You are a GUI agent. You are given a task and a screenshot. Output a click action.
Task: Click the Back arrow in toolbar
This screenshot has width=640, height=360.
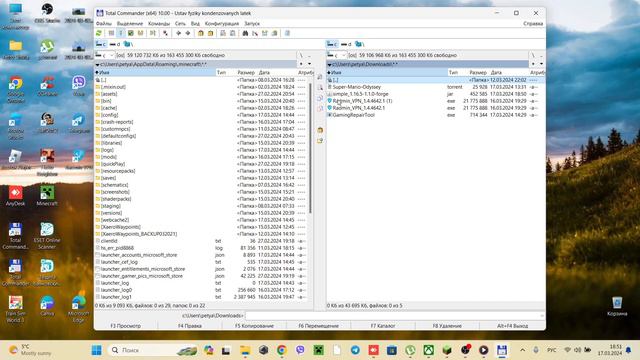point(178,33)
